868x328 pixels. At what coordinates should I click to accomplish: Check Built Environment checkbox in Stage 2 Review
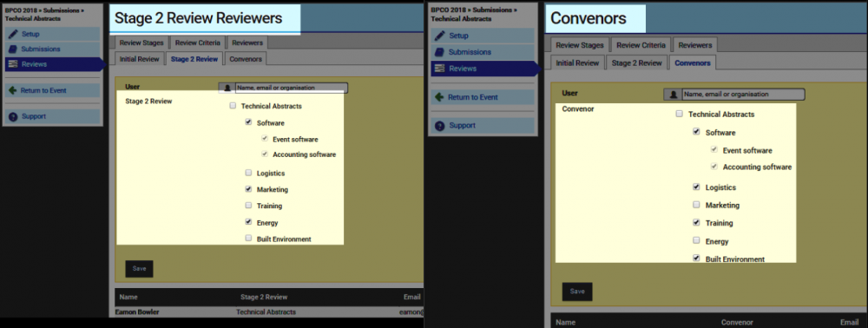[x=248, y=239]
